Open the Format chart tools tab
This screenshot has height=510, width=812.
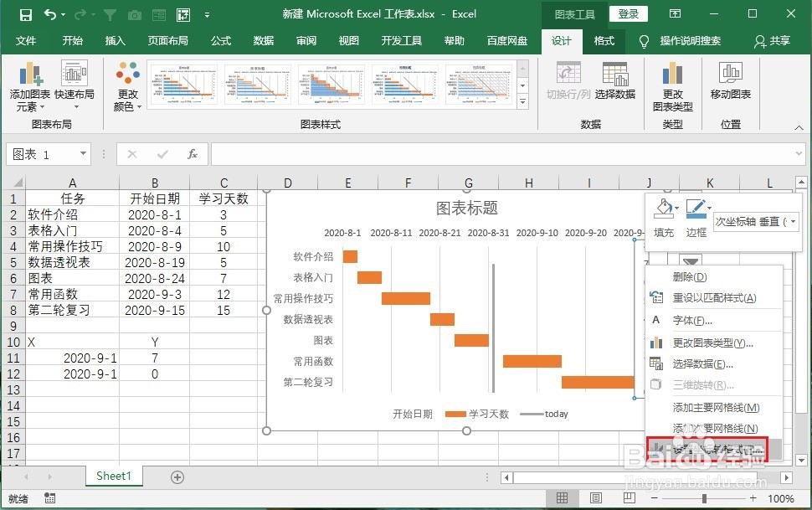point(604,41)
